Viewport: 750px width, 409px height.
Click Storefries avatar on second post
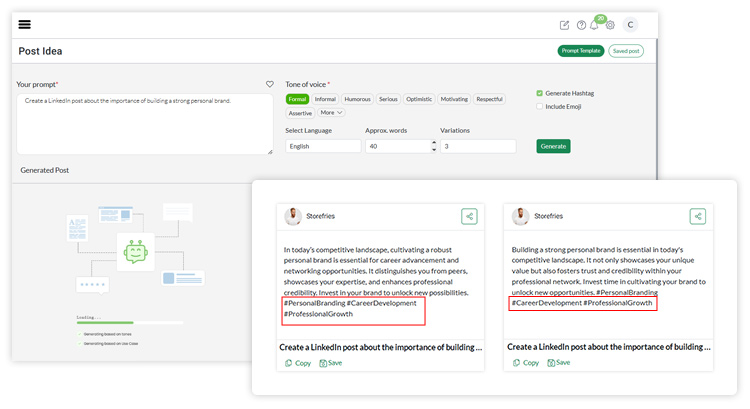click(520, 216)
